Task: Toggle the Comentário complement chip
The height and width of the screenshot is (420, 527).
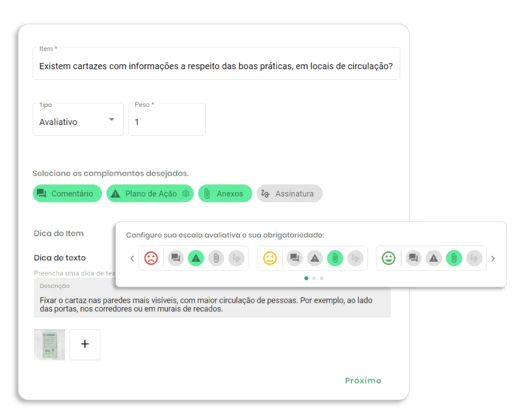Action: click(67, 193)
